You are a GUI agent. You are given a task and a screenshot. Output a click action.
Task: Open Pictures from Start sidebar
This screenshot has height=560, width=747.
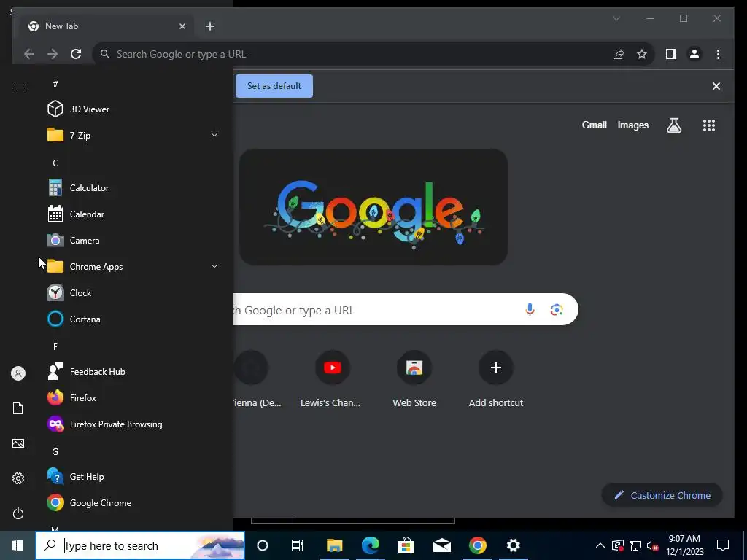(18, 443)
